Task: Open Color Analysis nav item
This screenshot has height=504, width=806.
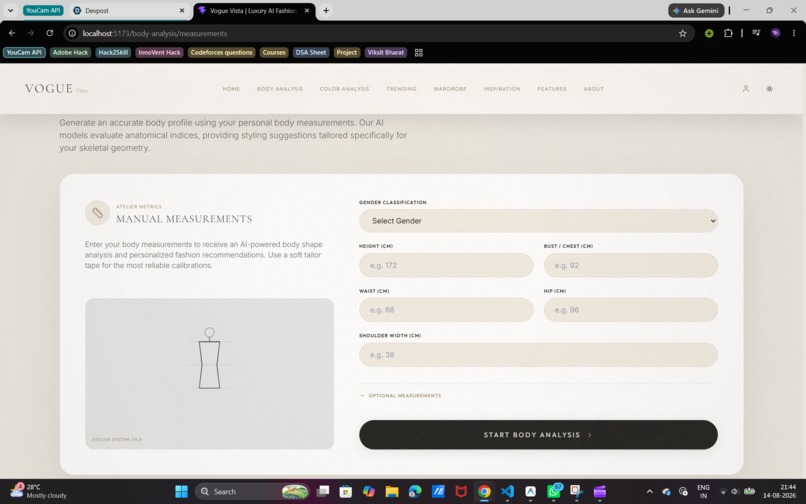Action: 344,89
